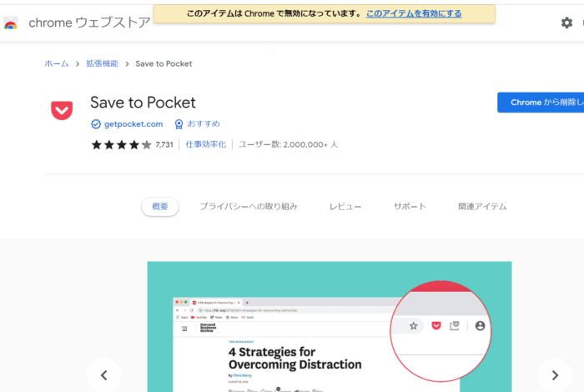Click the verified badge beside getpocket.com
The width and height of the screenshot is (584, 392).
pos(96,124)
